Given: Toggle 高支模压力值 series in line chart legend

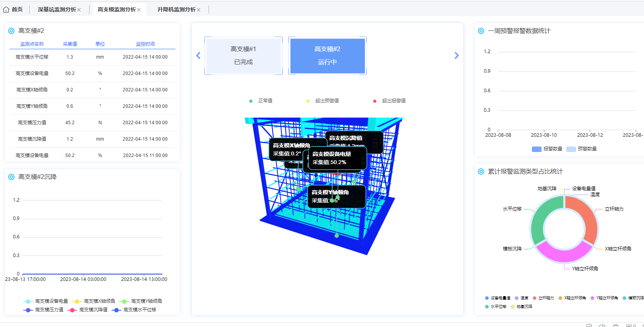Looking at the screenshot, I should pyautogui.click(x=43, y=310).
